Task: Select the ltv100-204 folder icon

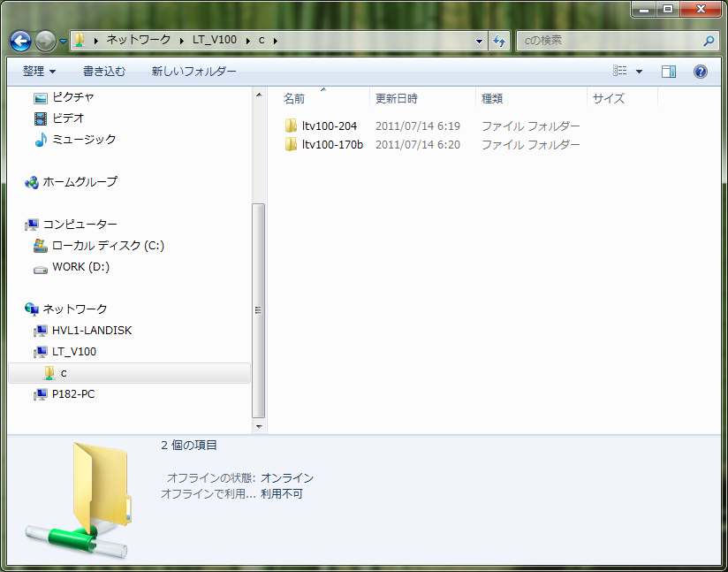Action: 291,126
